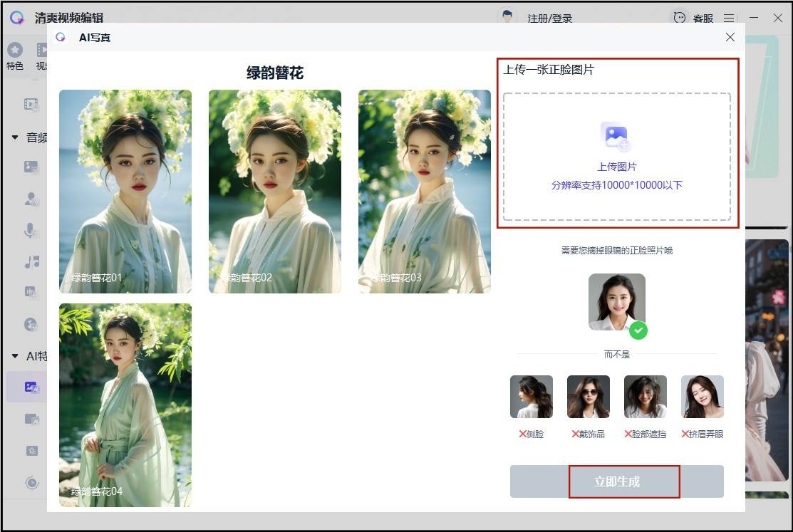Select the 绿韵簪花02 template thumbnail

click(275, 191)
